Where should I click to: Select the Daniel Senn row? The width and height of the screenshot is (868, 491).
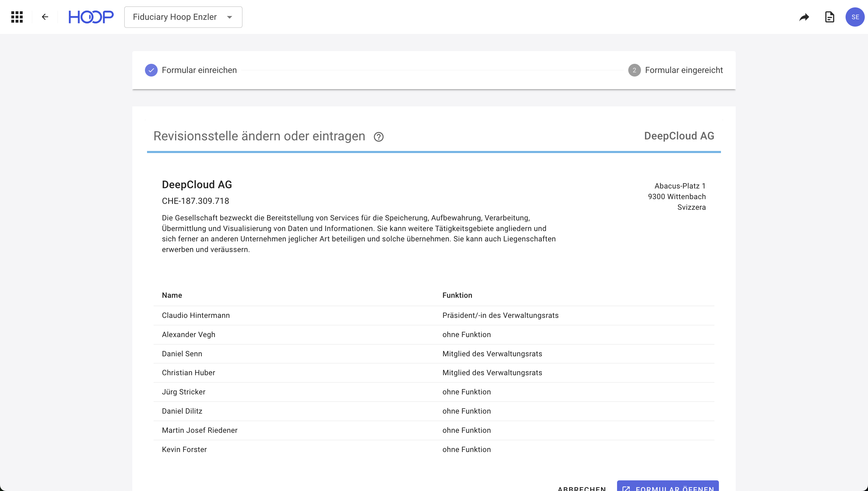click(182, 354)
